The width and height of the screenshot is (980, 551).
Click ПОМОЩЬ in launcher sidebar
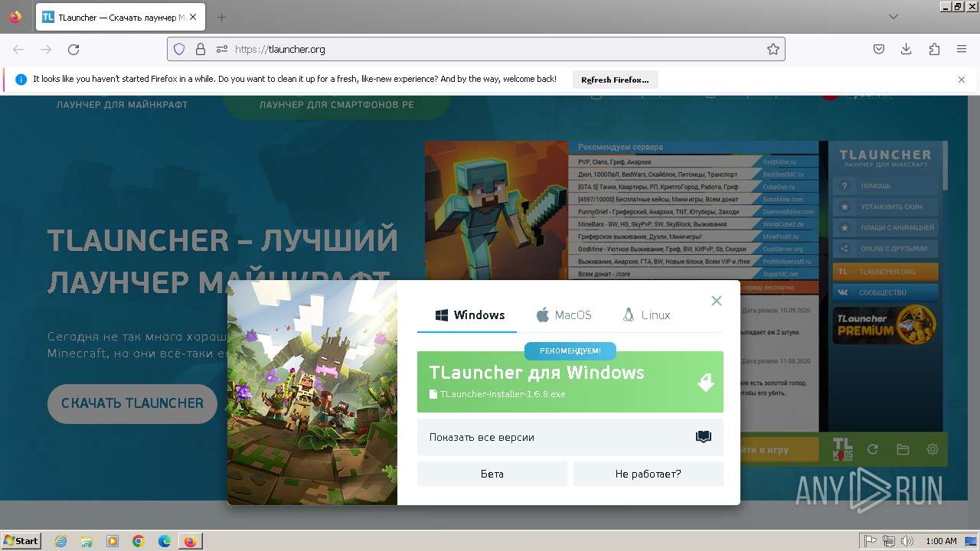885,186
